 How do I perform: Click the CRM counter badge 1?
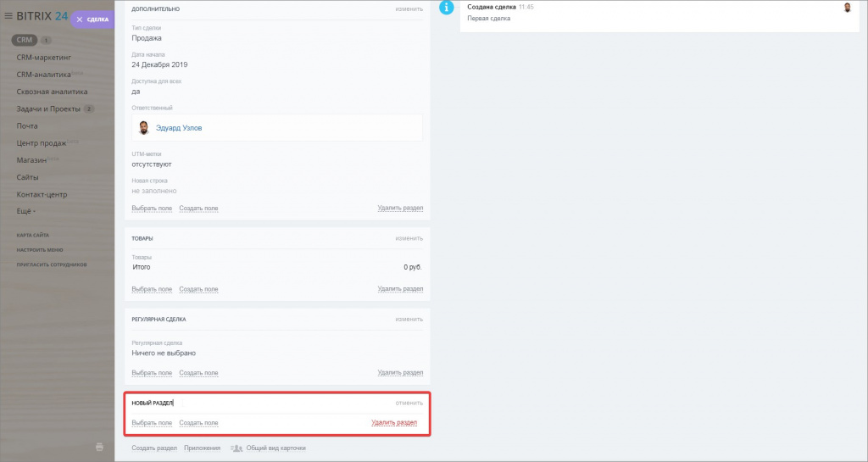(x=46, y=41)
